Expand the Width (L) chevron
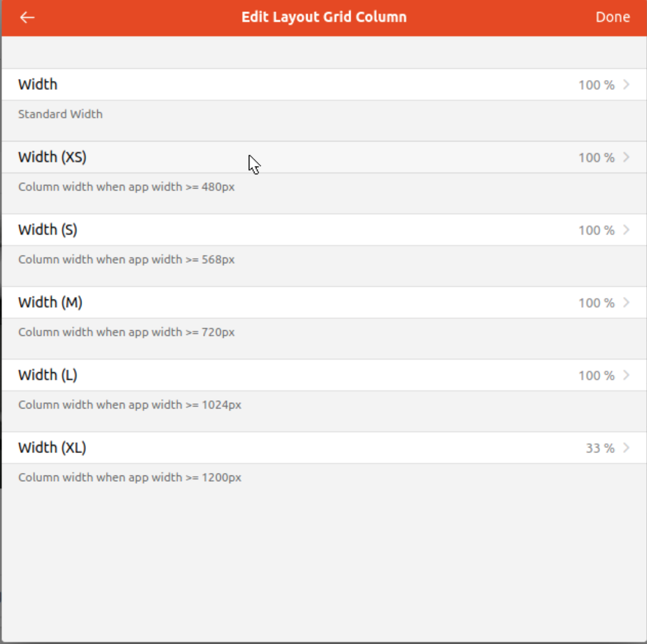The width and height of the screenshot is (647, 644). coord(626,375)
